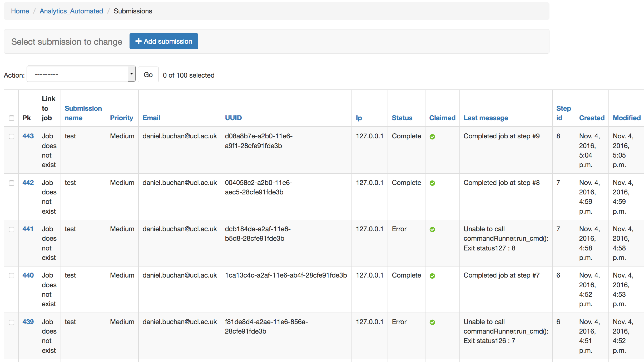644x362 pixels.
Task: Click the Go button
Action: 148,75
